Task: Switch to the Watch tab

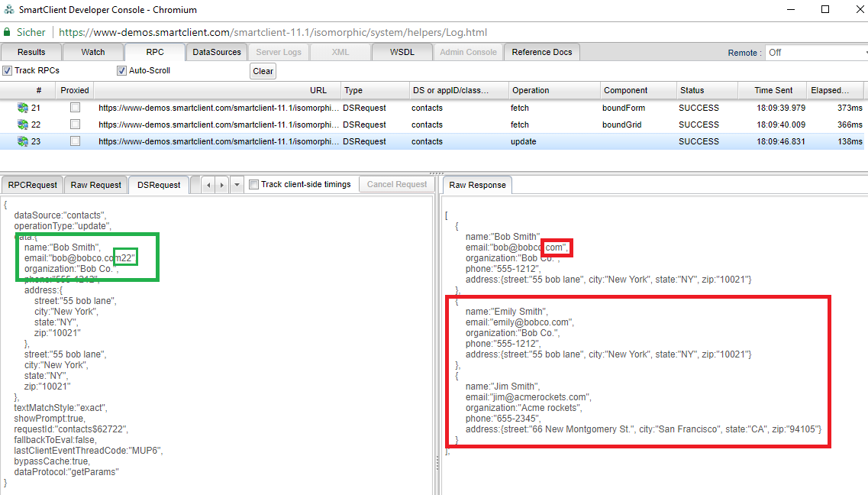Action: point(93,52)
